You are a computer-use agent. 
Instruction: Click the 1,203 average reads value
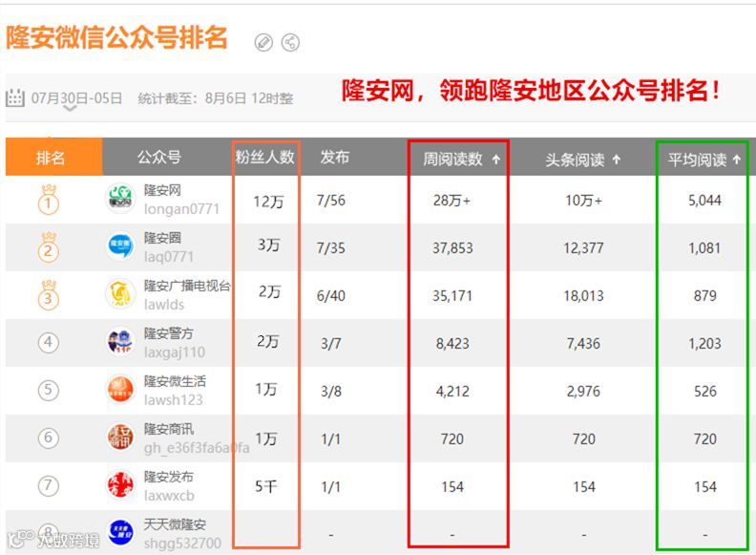[x=704, y=344]
